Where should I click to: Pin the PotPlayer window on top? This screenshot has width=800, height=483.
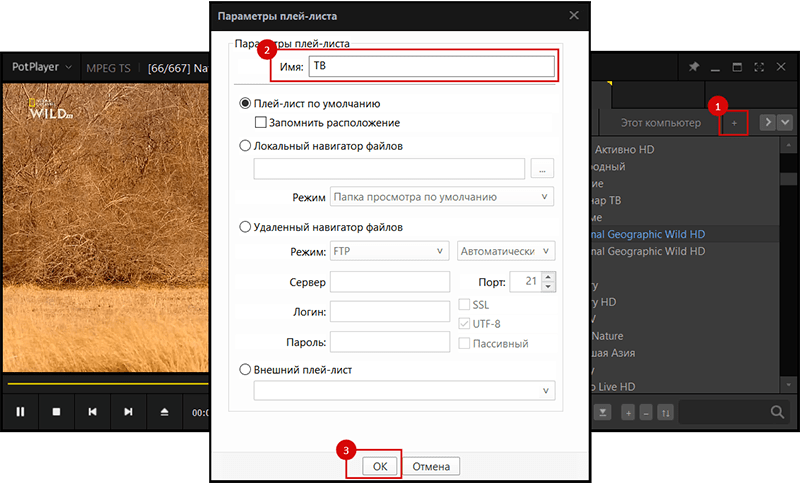(694, 67)
